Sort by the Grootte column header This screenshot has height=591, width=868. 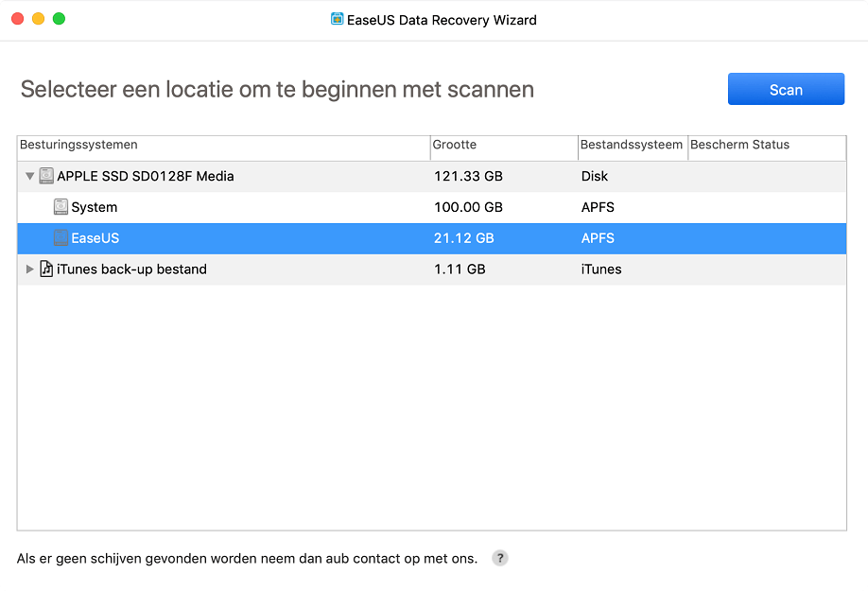pyautogui.click(x=504, y=148)
